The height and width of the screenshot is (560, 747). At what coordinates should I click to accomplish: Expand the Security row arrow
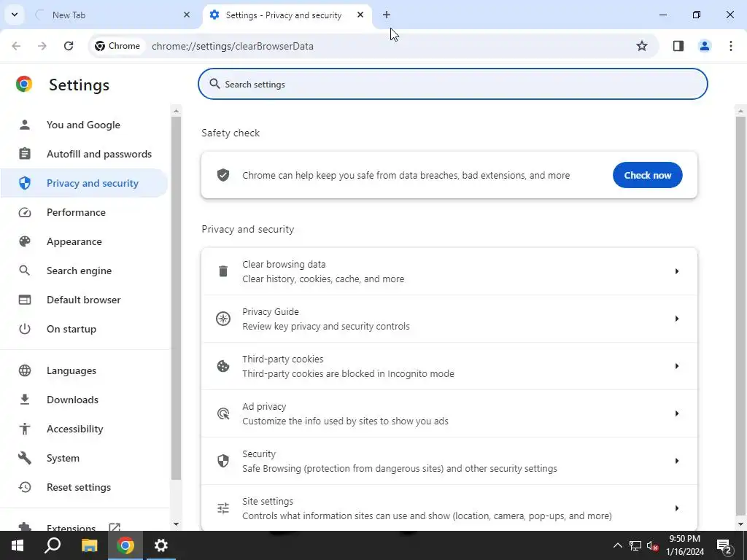pyautogui.click(x=676, y=461)
